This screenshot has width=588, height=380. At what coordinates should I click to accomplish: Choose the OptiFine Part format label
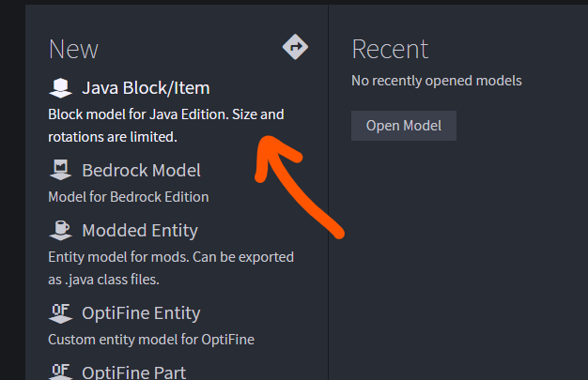pyautogui.click(x=133, y=372)
